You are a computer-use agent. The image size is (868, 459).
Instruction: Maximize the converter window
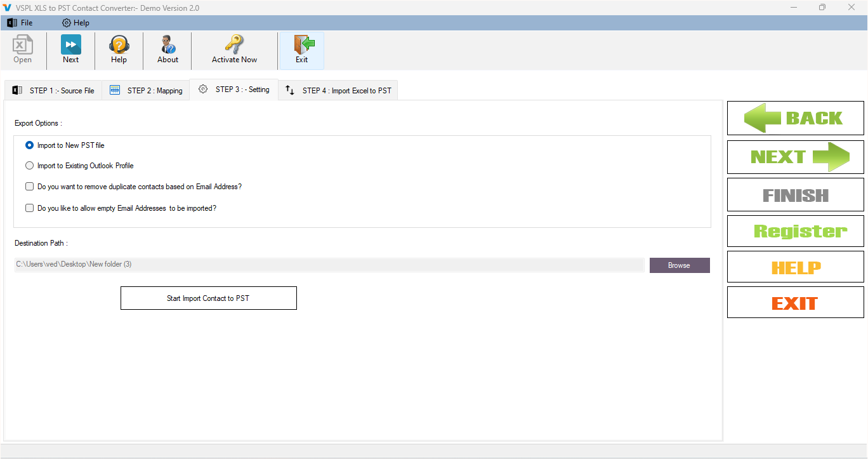point(822,8)
